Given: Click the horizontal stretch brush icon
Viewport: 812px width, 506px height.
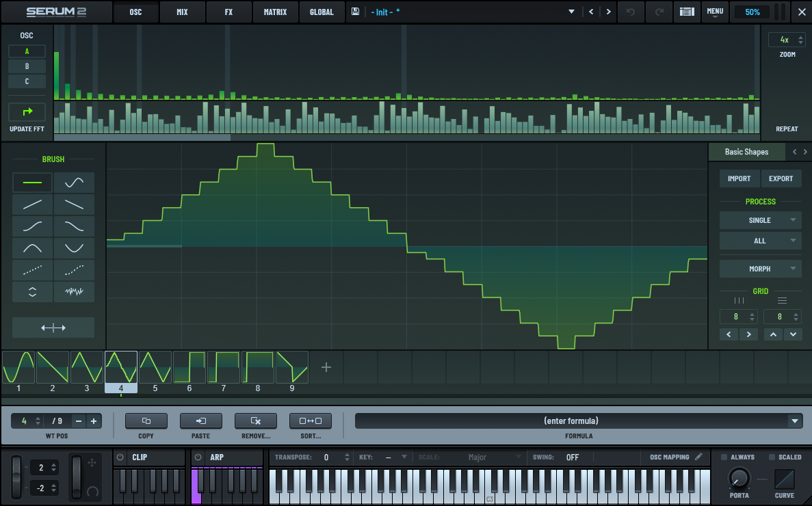Looking at the screenshot, I should [53, 328].
